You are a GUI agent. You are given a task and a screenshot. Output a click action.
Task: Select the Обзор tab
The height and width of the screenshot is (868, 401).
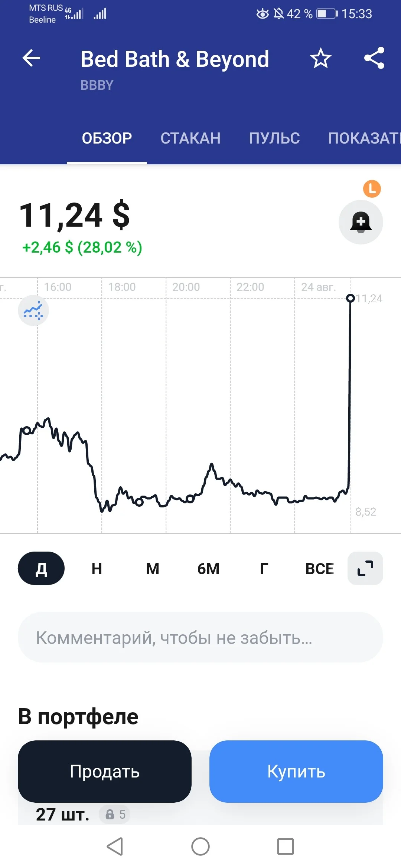click(x=107, y=138)
